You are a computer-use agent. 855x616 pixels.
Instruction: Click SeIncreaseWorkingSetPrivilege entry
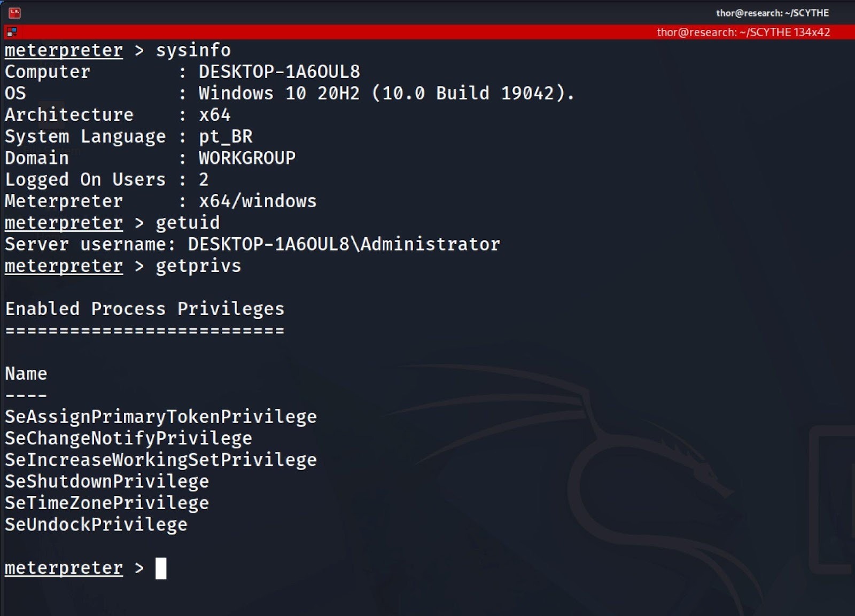pyautogui.click(x=160, y=460)
